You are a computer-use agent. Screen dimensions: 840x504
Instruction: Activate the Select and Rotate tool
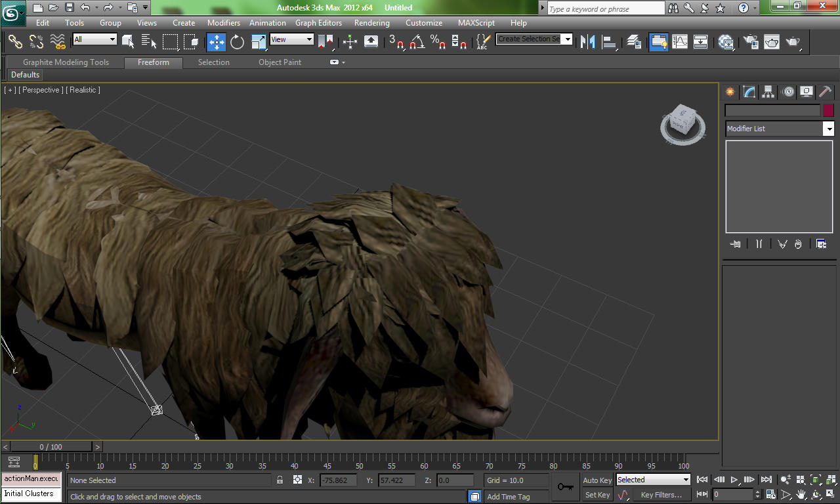pos(238,41)
